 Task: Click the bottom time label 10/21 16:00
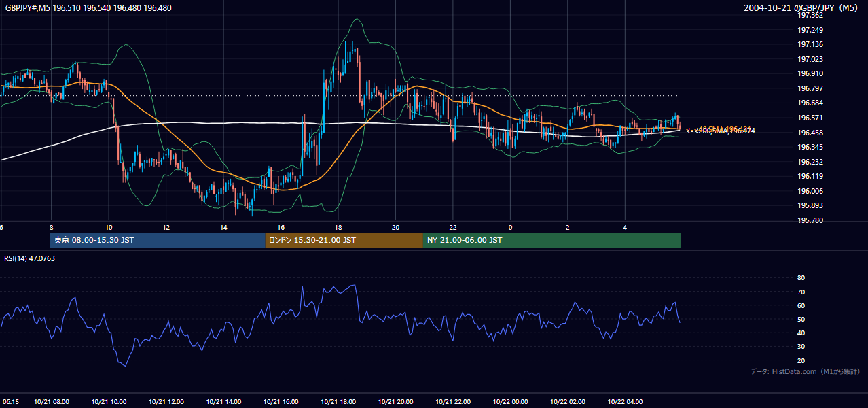[281, 402]
